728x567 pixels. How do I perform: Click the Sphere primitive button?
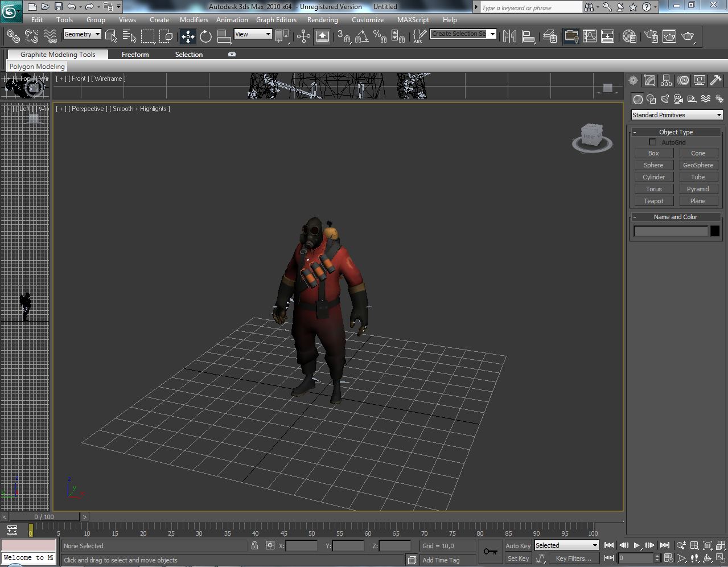[x=653, y=165]
